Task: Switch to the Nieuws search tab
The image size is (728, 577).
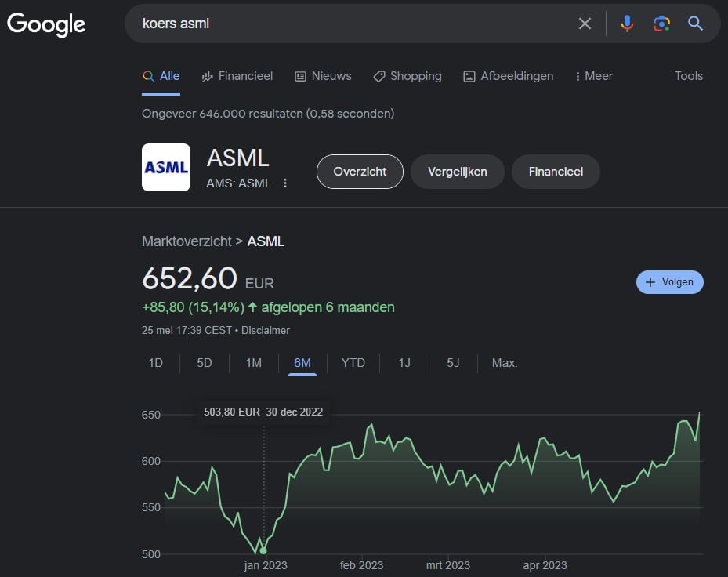Action: click(x=323, y=76)
